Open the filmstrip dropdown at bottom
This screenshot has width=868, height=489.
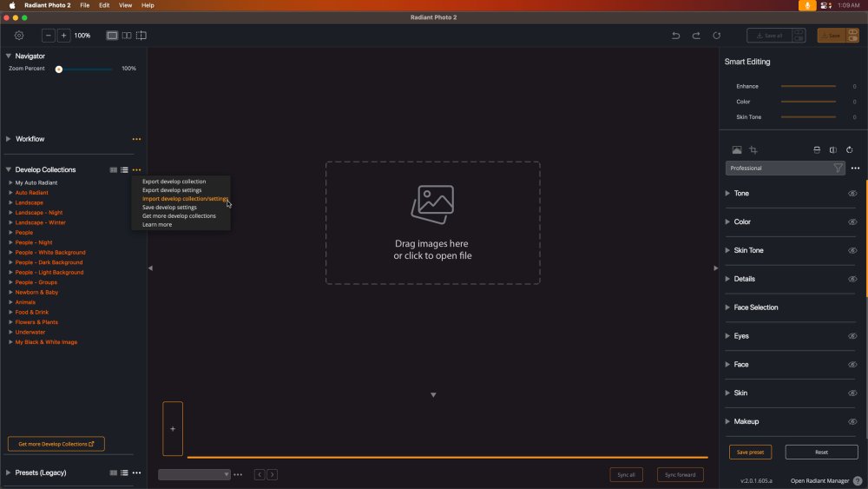(194, 474)
